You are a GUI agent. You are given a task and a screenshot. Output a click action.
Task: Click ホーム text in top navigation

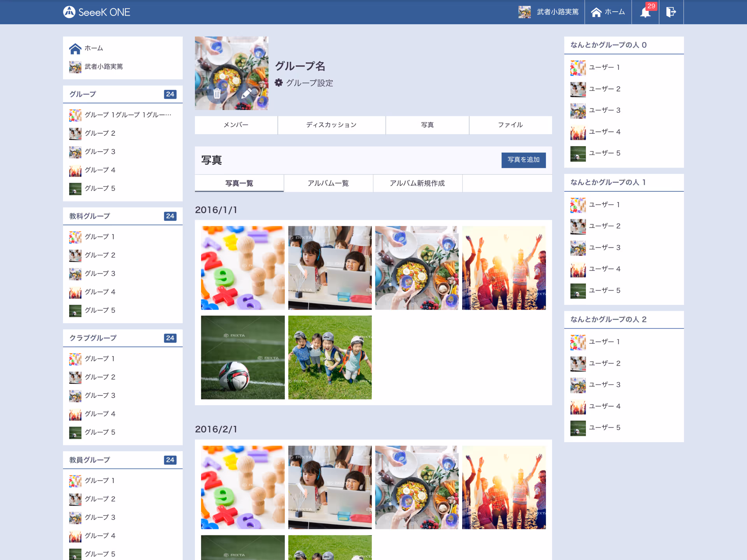(615, 12)
